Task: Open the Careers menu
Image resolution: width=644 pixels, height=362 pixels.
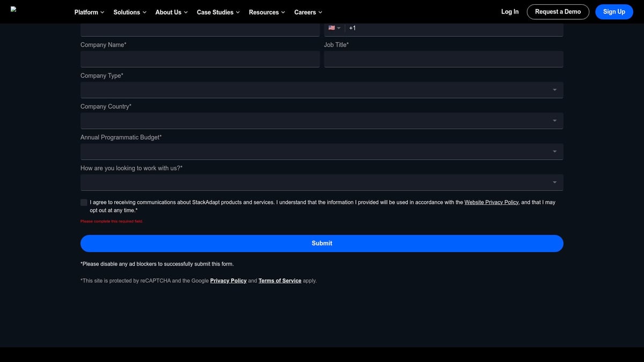Action: 308,12
